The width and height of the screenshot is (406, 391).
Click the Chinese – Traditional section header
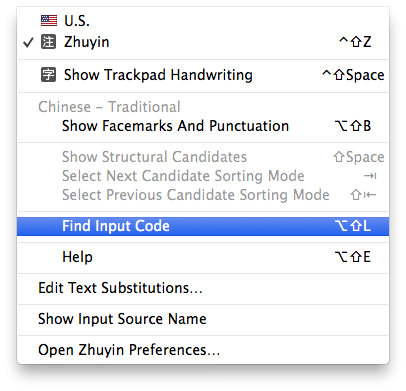click(109, 107)
